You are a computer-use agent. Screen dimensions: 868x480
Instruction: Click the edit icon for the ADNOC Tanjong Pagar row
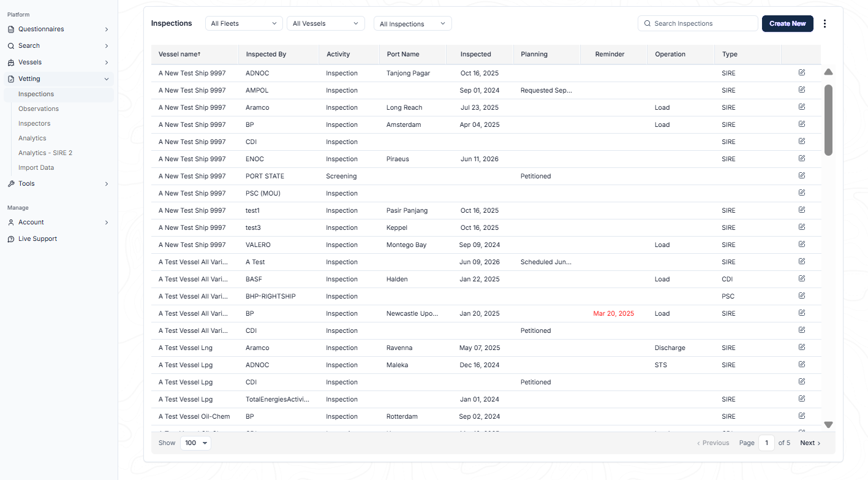[x=802, y=72]
